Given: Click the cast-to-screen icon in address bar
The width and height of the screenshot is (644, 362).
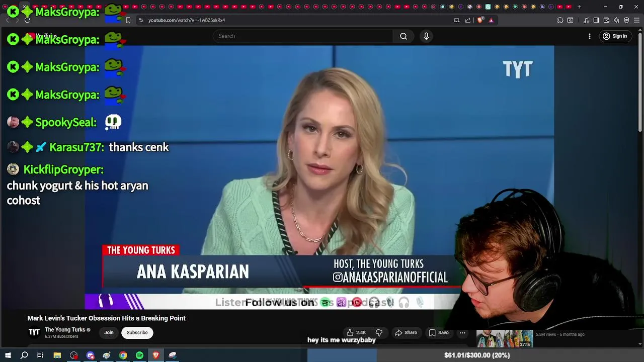Looking at the screenshot, I should click(456, 20).
